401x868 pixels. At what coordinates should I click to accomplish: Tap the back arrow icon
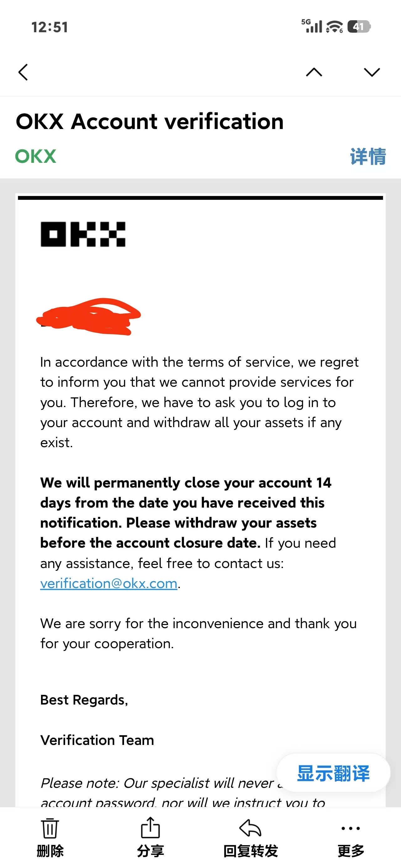point(23,72)
